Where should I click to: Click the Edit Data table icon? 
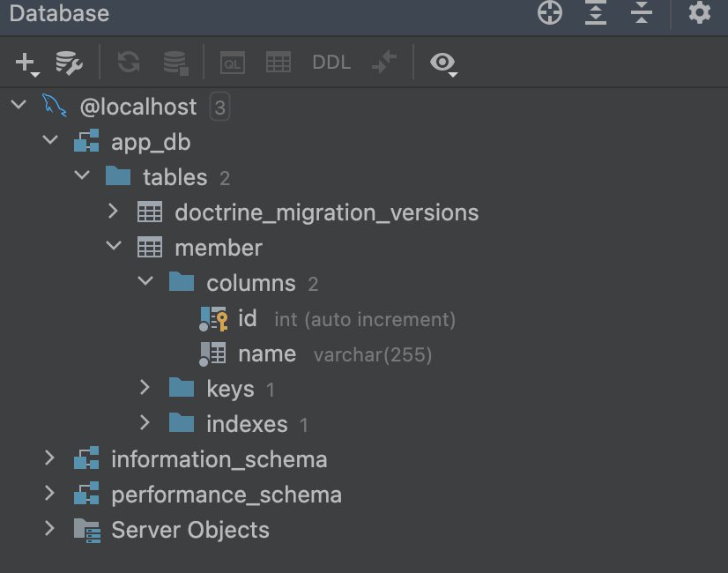coord(279,63)
